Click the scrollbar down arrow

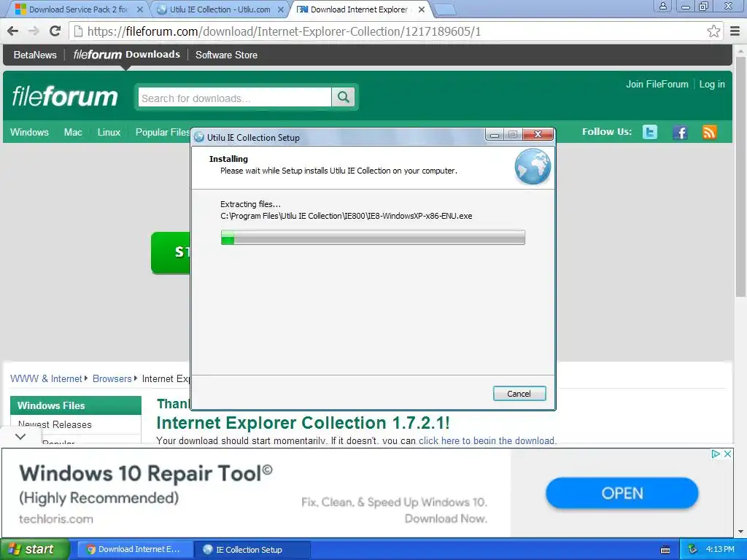pyautogui.click(x=740, y=532)
